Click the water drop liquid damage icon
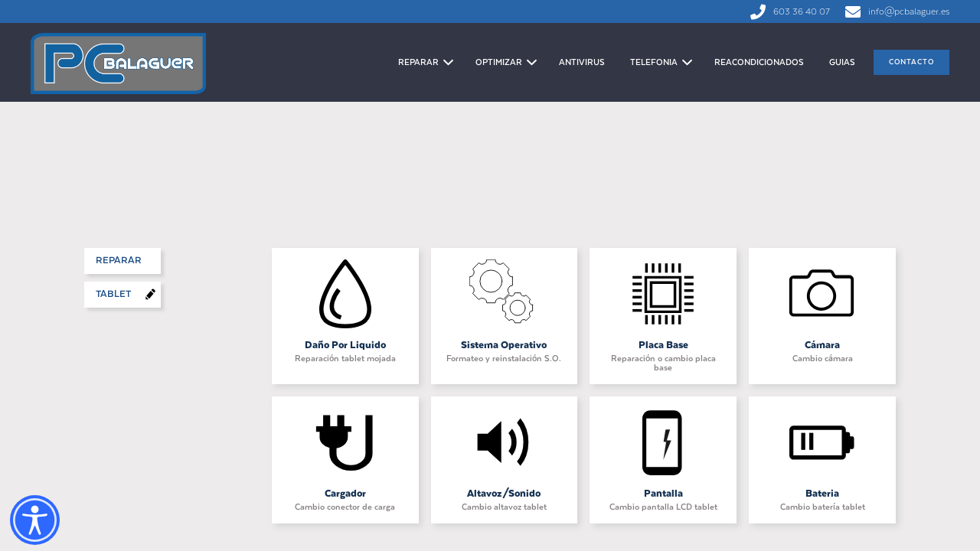 coord(345,294)
